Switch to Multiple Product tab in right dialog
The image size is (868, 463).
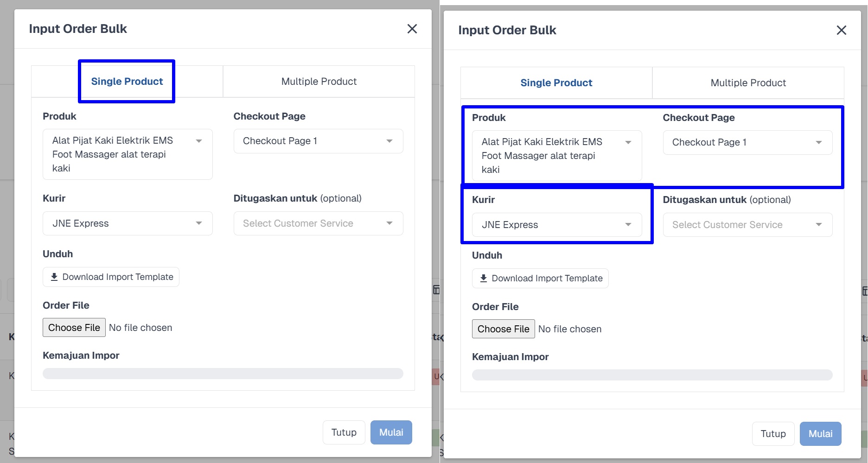click(x=748, y=83)
